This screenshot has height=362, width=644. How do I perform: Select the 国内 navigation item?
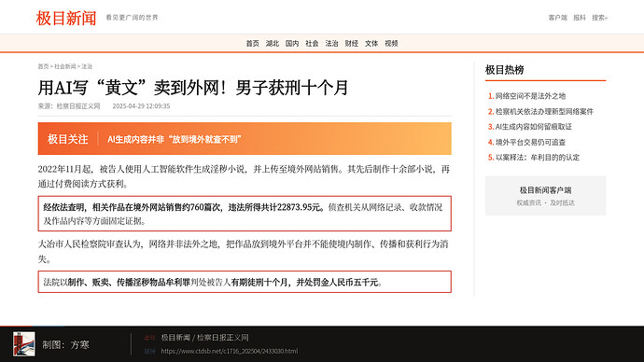[x=292, y=44]
